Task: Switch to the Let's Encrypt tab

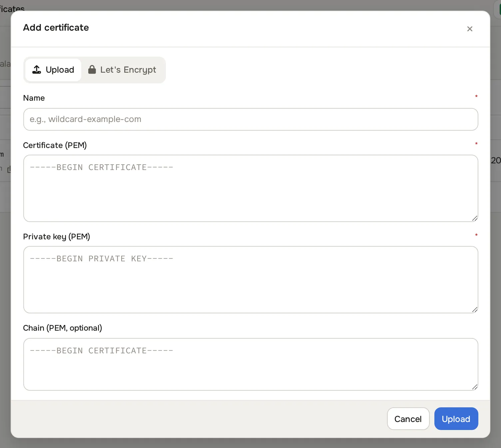Action: tap(122, 70)
